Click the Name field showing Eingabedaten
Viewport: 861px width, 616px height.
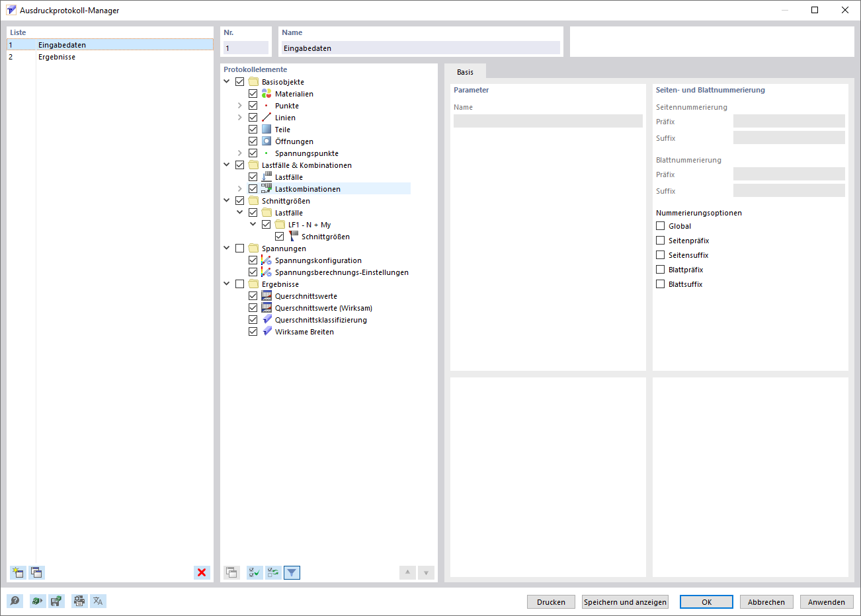[x=421, y=48]
